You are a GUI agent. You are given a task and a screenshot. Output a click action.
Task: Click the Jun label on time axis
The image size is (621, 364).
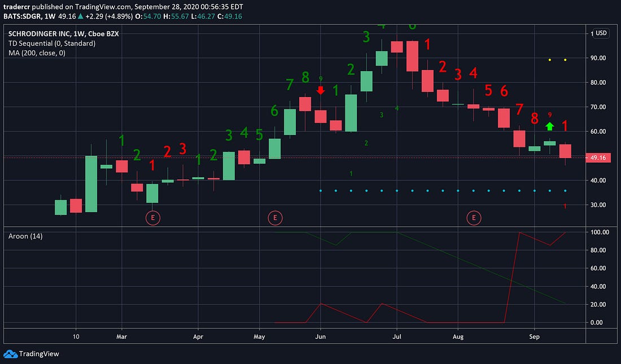[321, 337]
